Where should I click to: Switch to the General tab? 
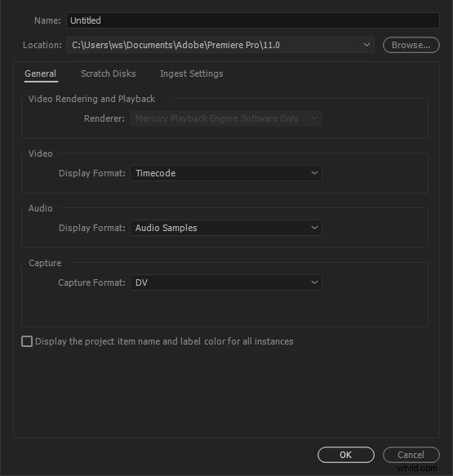(x=41, y=73)
